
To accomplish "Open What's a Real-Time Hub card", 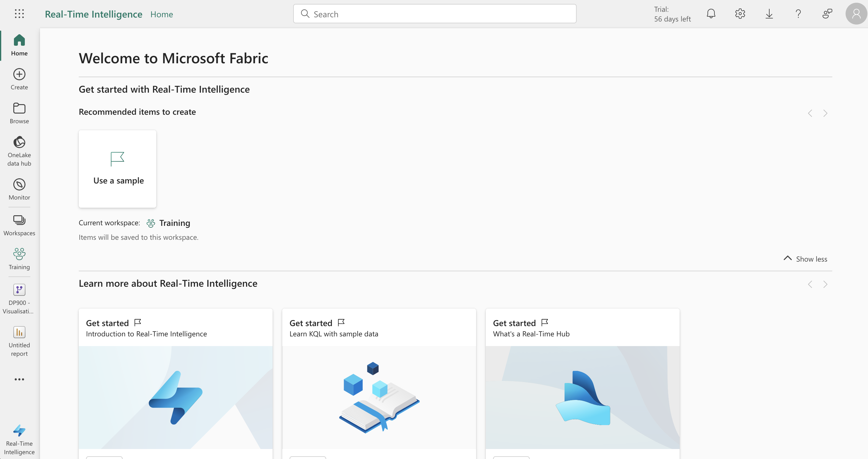I will tap(583, 384).
